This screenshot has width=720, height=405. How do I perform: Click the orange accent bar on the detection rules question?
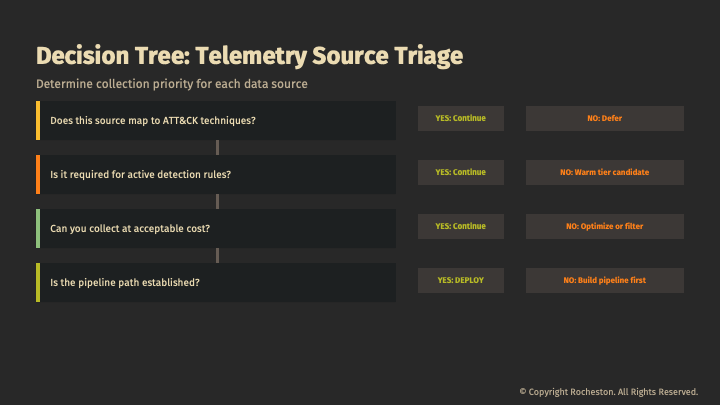coord(38,174)
